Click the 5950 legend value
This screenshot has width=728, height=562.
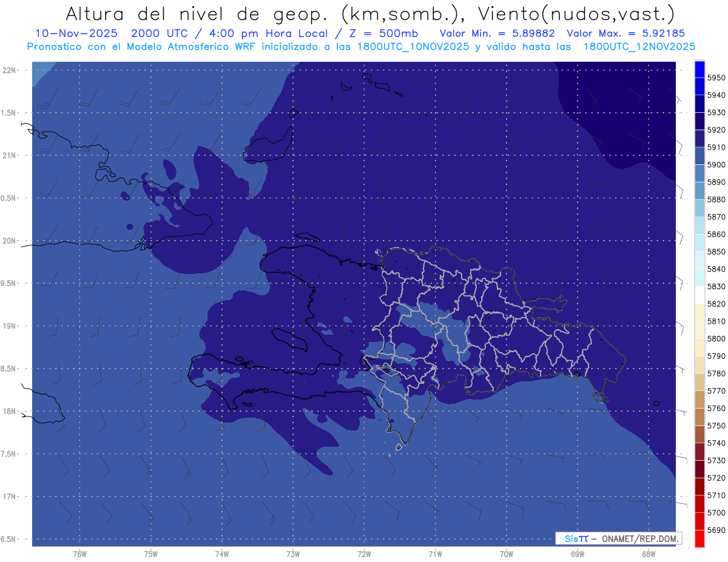point(716,78)
